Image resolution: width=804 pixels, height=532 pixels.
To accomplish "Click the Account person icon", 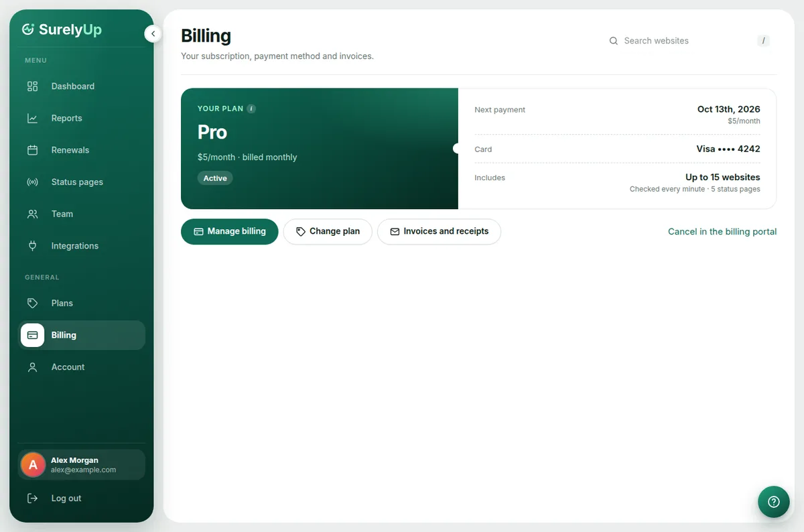I will [32, 367].
